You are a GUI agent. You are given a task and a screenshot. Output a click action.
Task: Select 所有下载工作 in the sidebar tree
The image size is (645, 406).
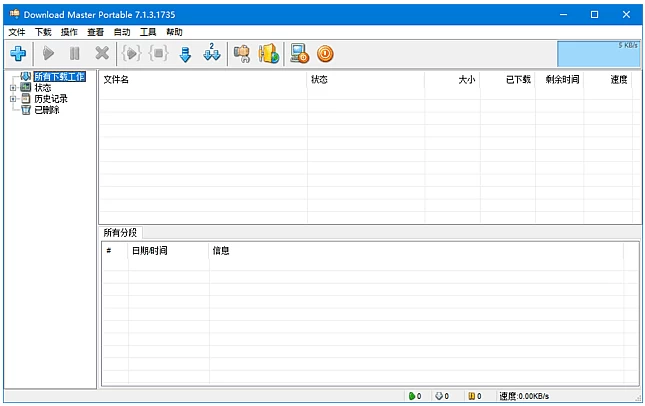[59, 77]
